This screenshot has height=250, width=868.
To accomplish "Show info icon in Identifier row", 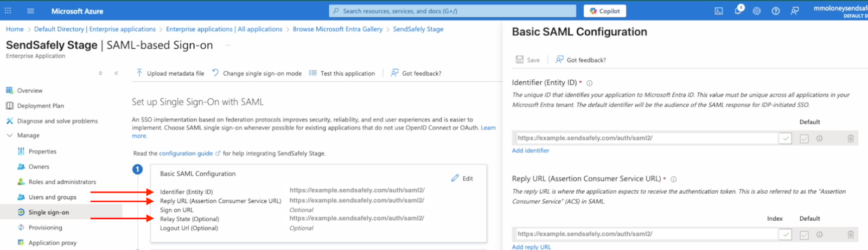I will [x=820, y=138].
